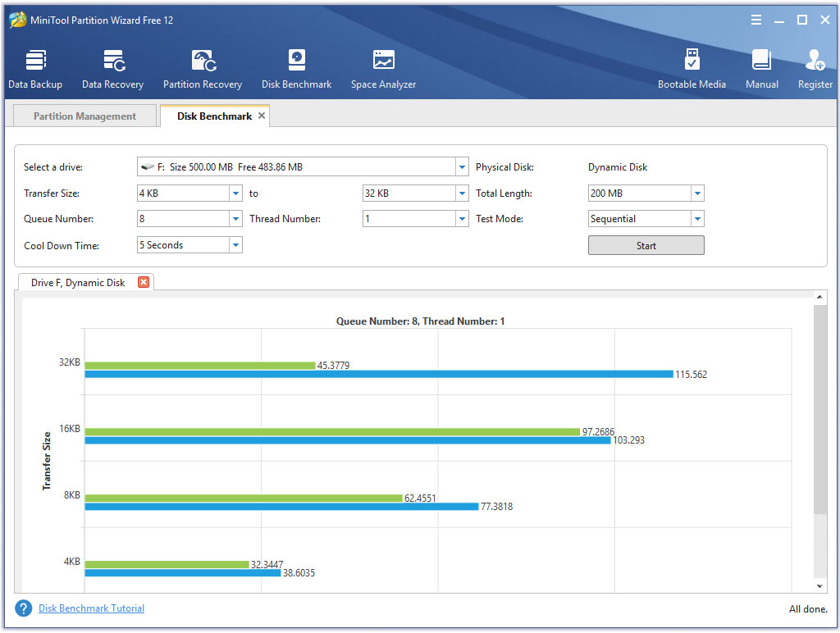Click the Start button to run the benchmark
Screen dimensions: 840x633
[646, 244]
